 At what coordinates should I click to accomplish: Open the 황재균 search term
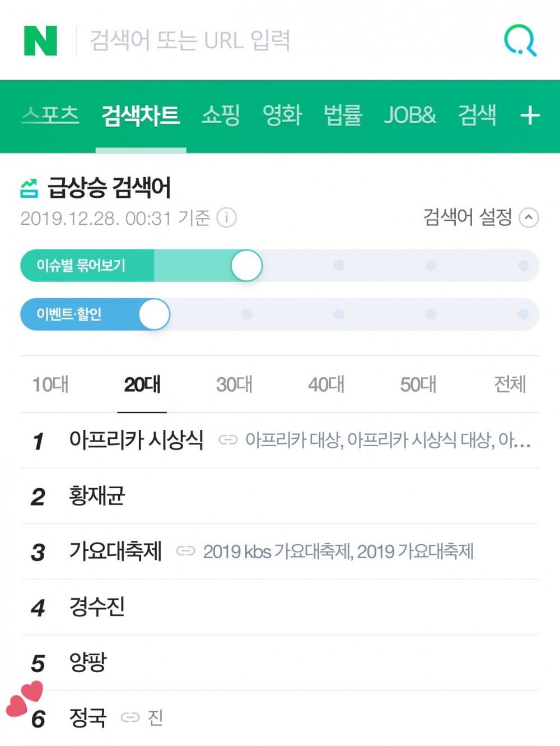[96, 496]
